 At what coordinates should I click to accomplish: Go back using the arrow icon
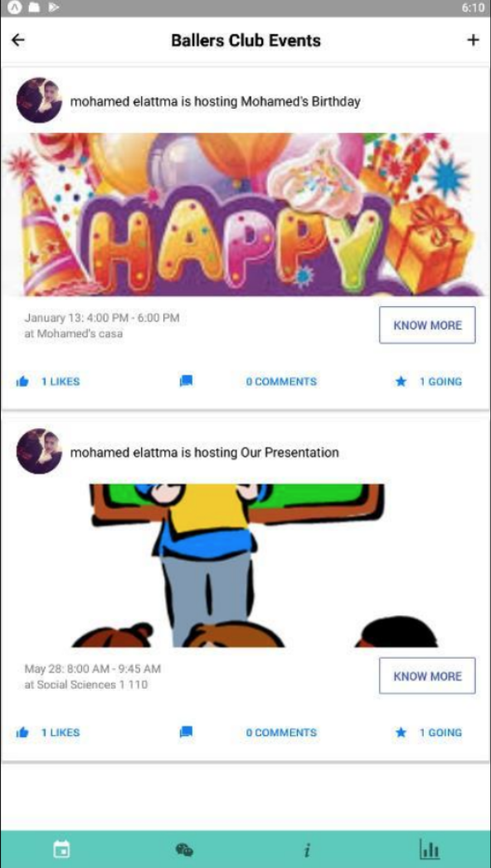point(18,40)
